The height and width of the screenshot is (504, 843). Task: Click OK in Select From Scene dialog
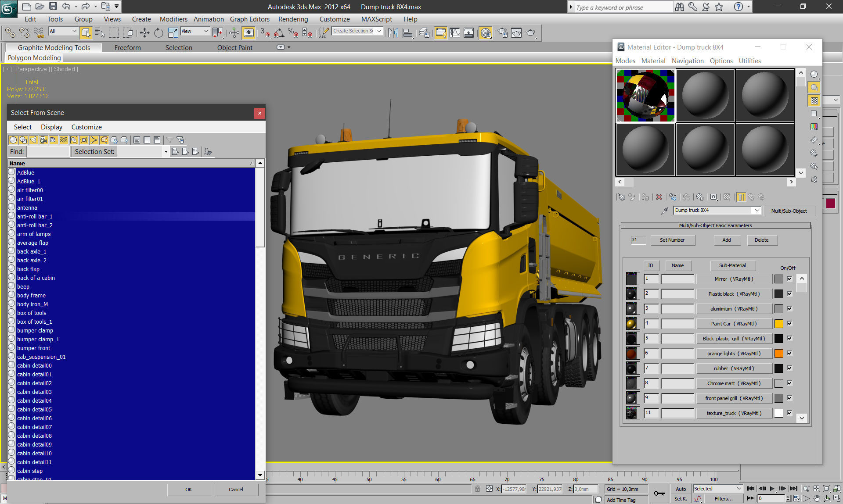click(189, 490)
